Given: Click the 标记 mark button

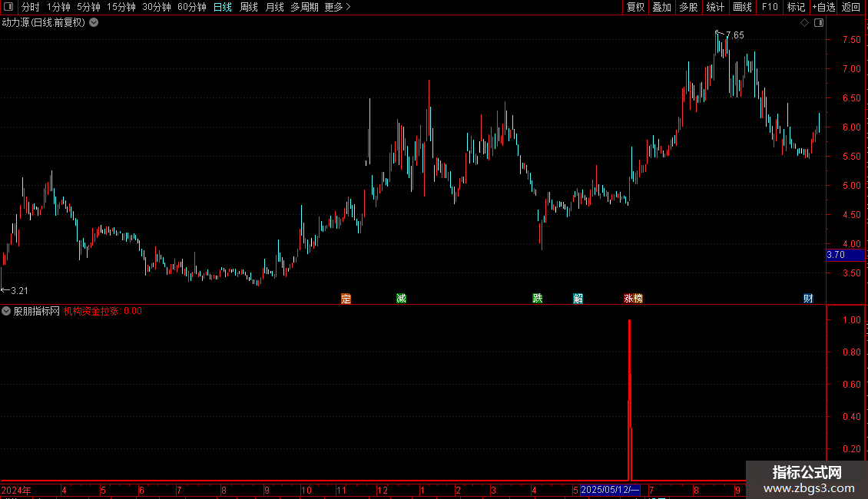Looking at the screenshot, I should click(796, 7).
